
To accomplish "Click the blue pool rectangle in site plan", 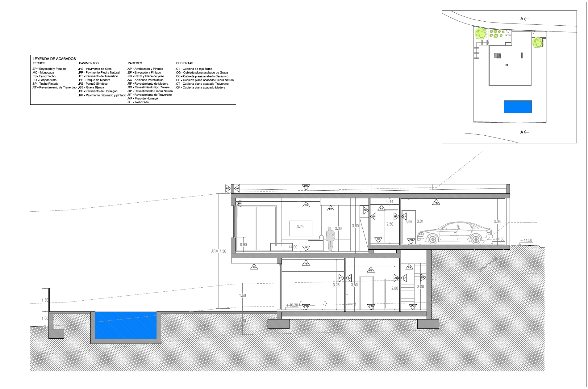I will (518, 107).
